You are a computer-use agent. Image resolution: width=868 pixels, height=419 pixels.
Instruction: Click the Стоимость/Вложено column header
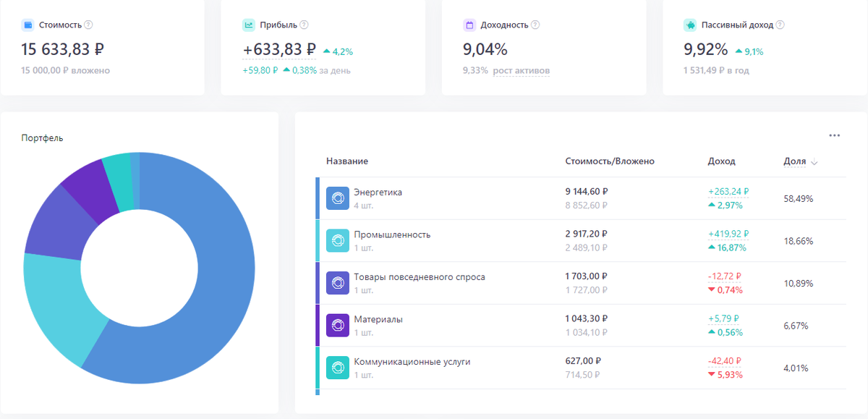coord(610,161)
